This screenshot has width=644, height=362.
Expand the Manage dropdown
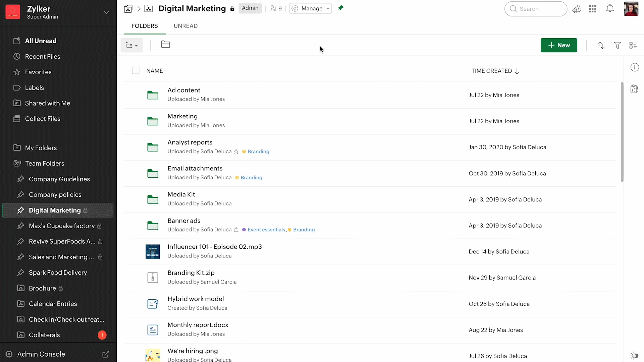[311, 8]
